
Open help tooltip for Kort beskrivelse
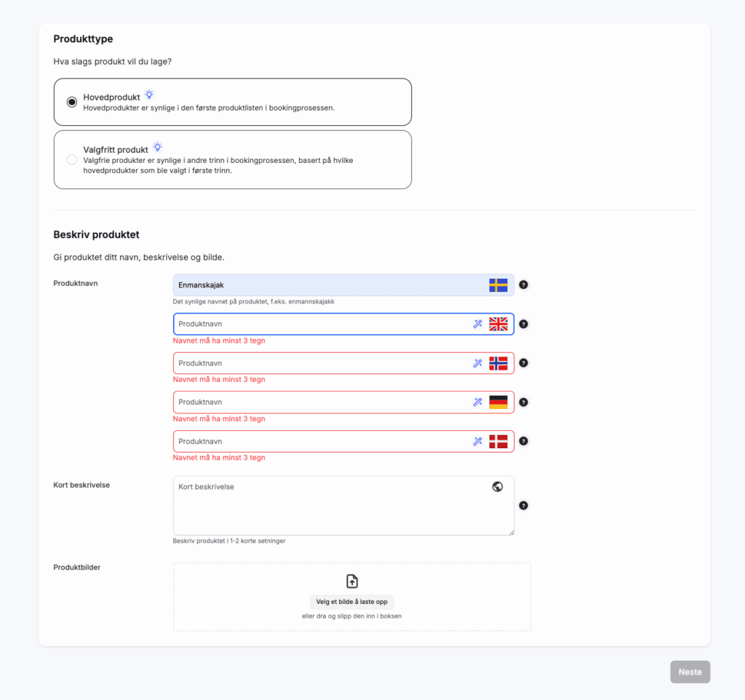(x=523, y=506)
